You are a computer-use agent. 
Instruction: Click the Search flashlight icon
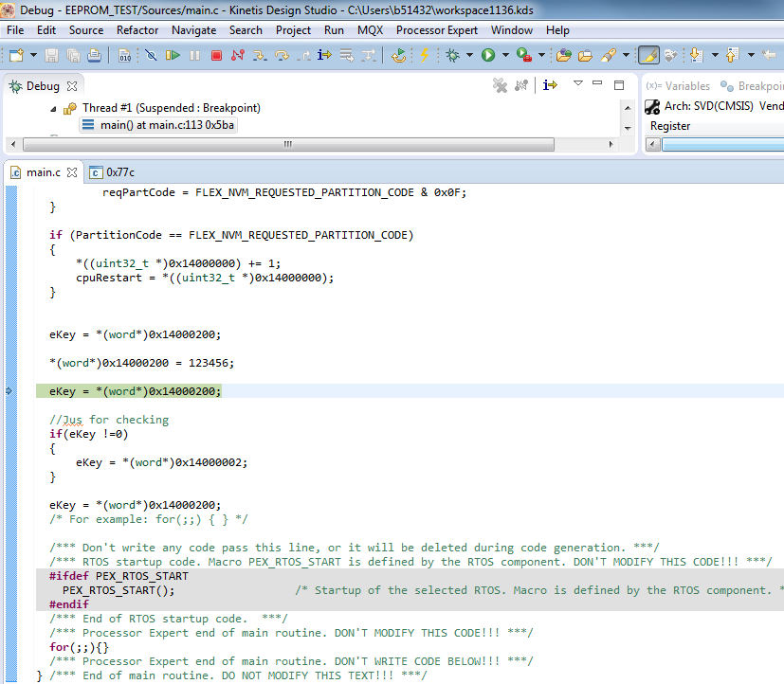[x=609, y=55]
